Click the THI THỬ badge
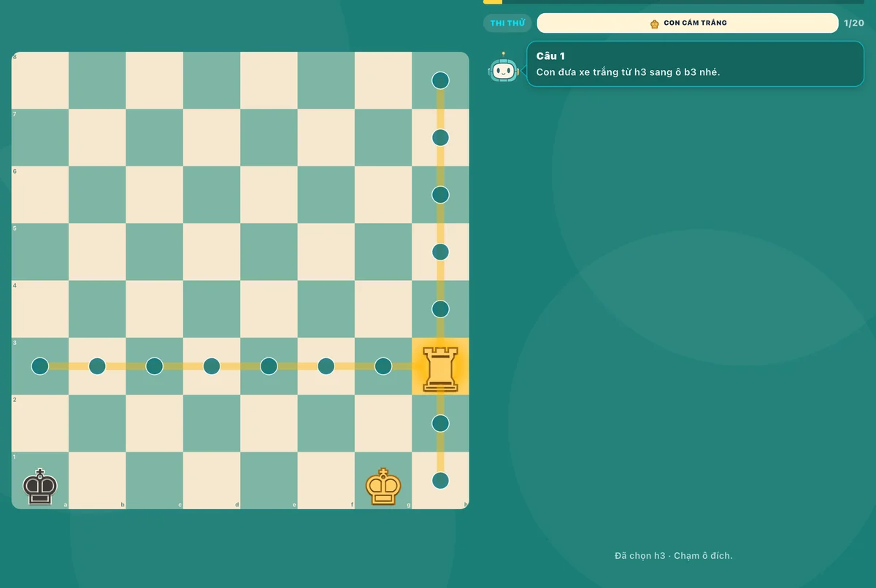The width and height of the screenshot is (876, 588). 507,23
